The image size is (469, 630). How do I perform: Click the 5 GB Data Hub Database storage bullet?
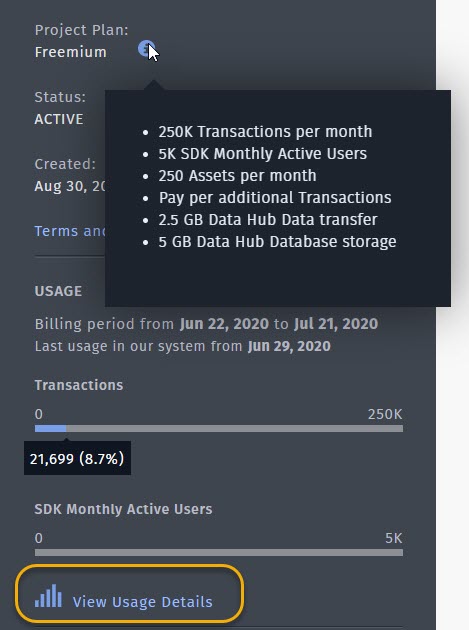tap(277, 242)
